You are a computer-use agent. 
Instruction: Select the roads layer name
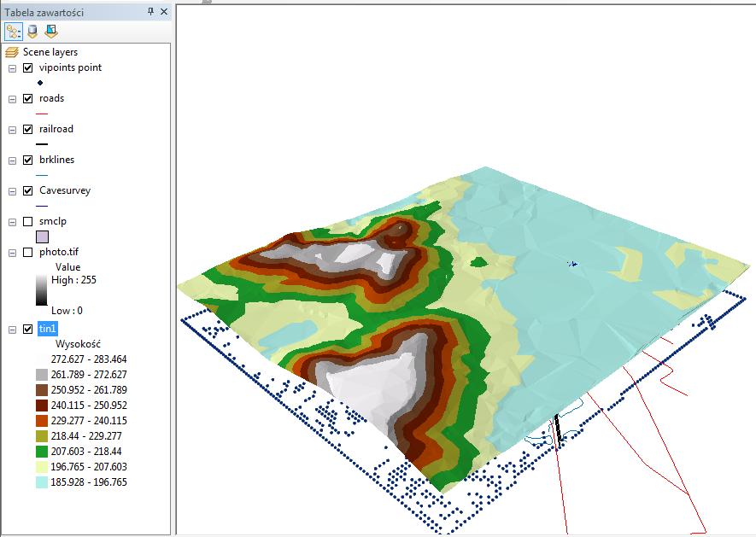pyautogui.click(x=51, y=98)
